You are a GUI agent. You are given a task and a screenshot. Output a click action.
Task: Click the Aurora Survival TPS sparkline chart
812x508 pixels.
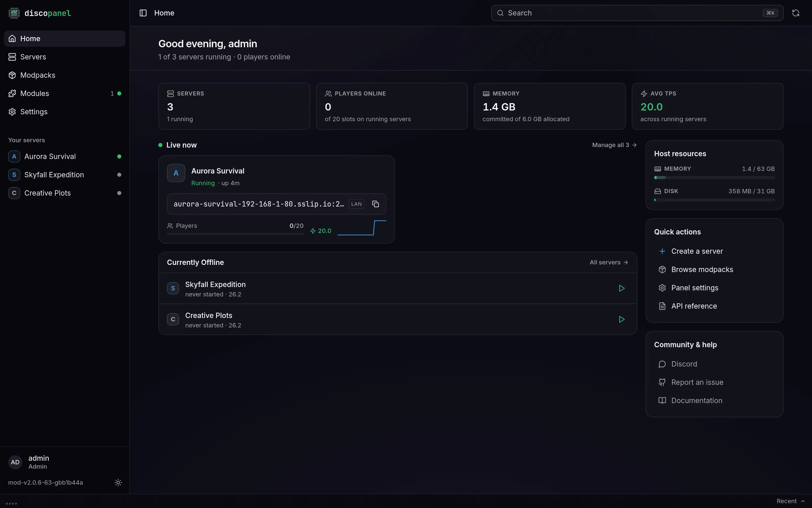coord(362,228)
